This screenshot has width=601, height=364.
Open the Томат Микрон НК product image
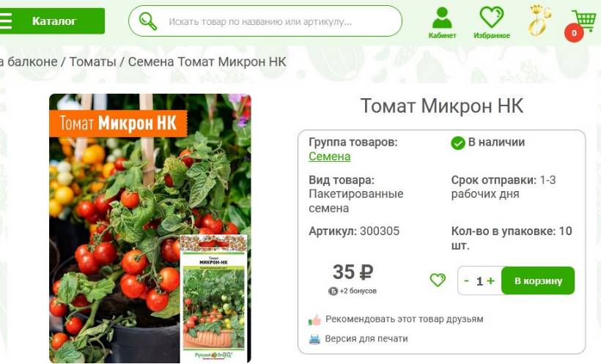[150, 229]
